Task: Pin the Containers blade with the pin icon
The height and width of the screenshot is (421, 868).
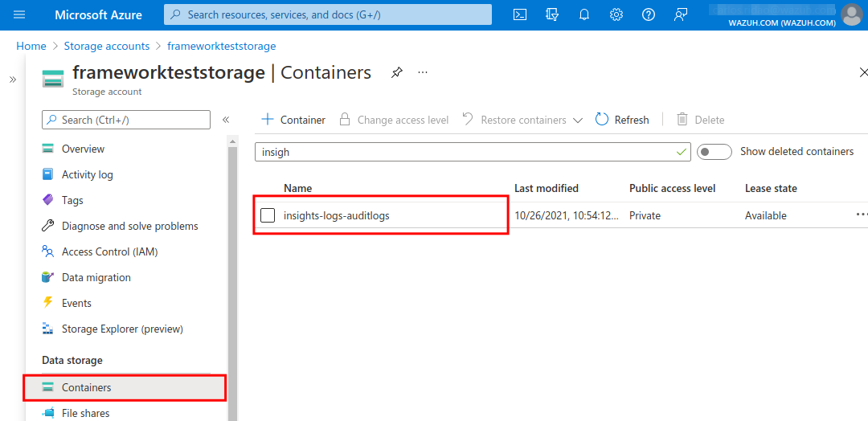Action: click(x=396, y=72)
